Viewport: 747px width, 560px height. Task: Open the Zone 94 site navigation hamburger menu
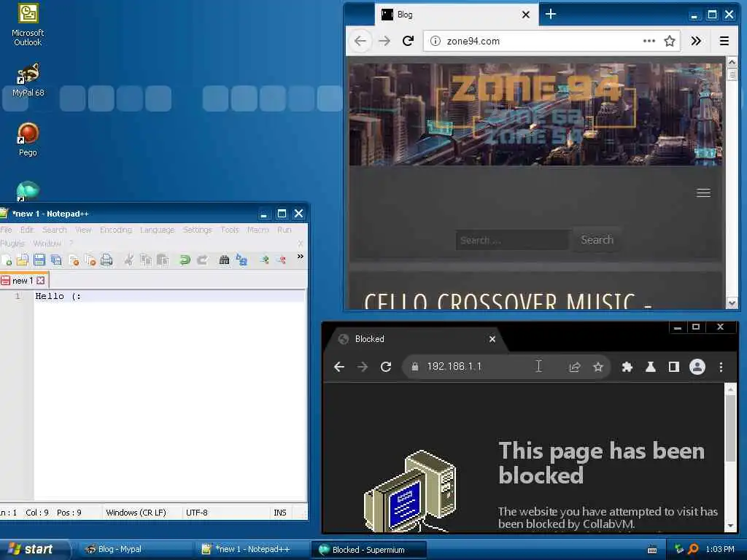tap(703, 192)
